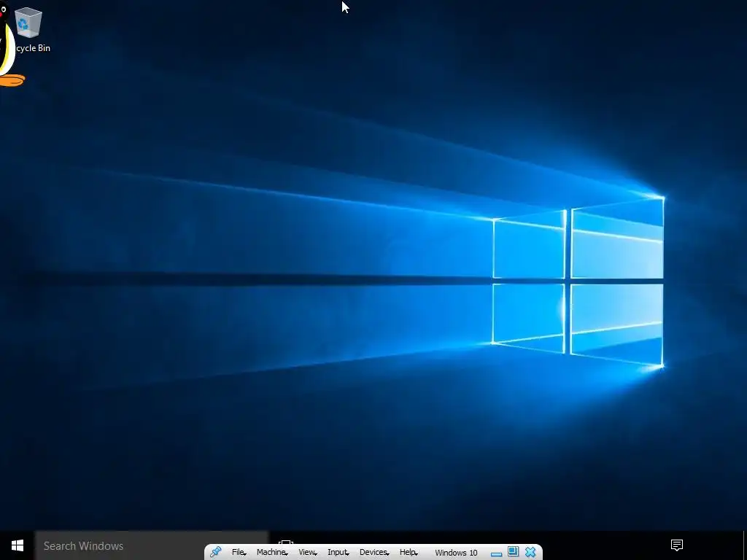Open the Devices menu
Image resolution: width=747 pixels, height=560 pixels.
pyautogui.click(x=374, y=553)
